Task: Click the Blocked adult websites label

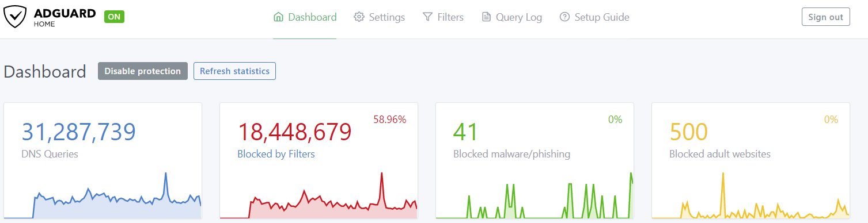Action: [x=720, y=154]
